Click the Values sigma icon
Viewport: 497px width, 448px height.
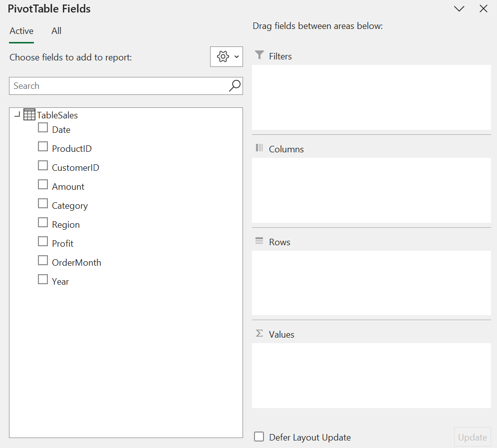pyautogui.click(x=259, y=334)
